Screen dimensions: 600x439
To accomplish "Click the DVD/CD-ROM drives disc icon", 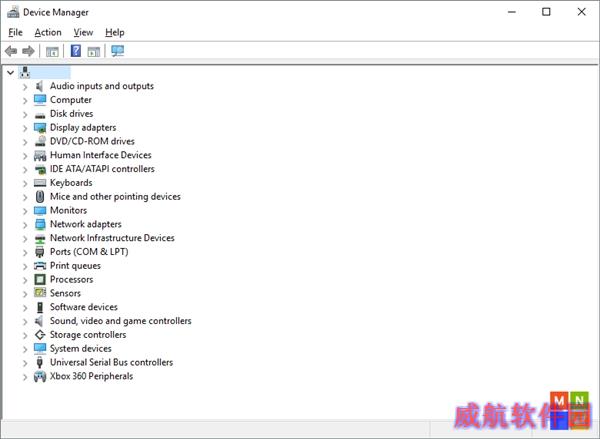I will (40, 141).
